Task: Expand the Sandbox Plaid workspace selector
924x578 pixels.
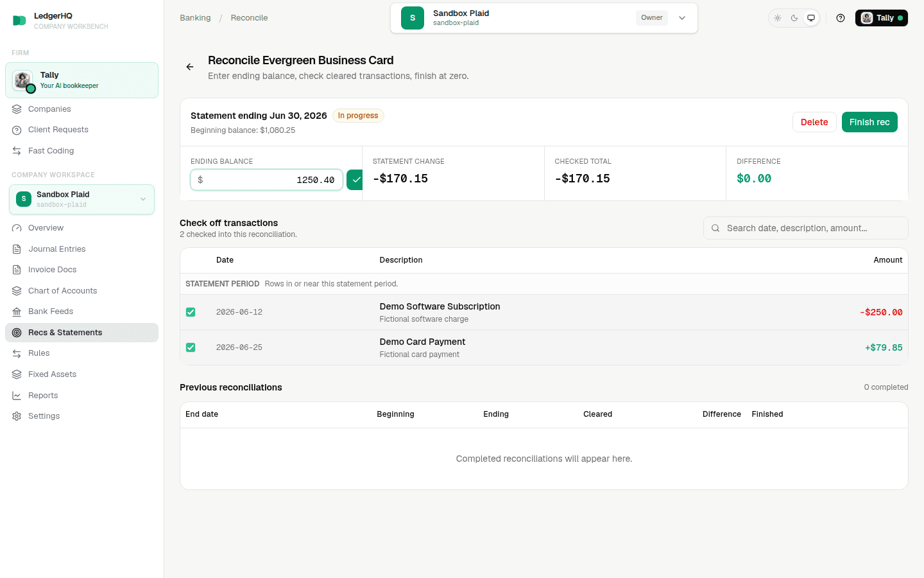Action: point(81,199)
